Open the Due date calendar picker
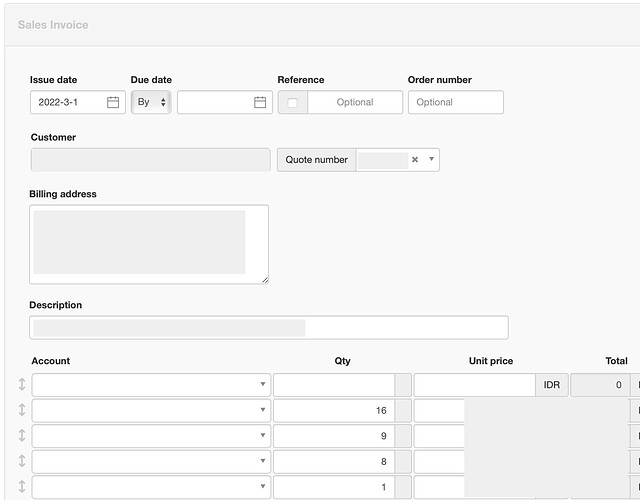Viewport: 640px width, 500px height. coord(260,102)
